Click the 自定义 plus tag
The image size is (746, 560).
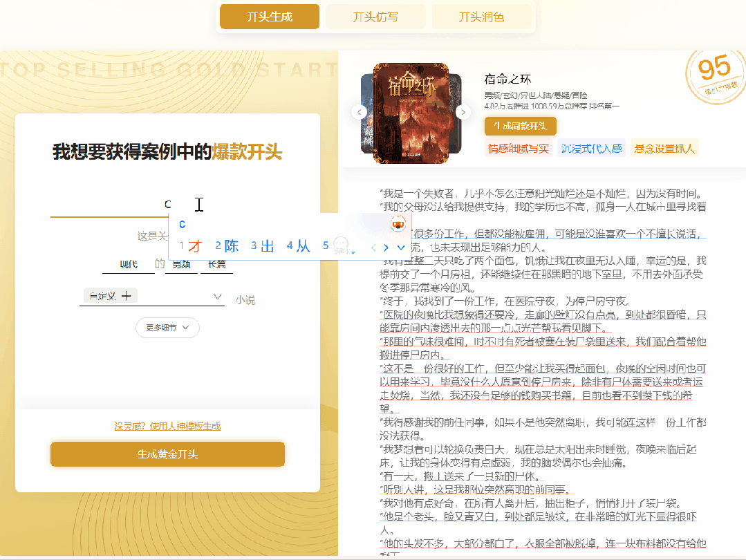click(111, 296)
